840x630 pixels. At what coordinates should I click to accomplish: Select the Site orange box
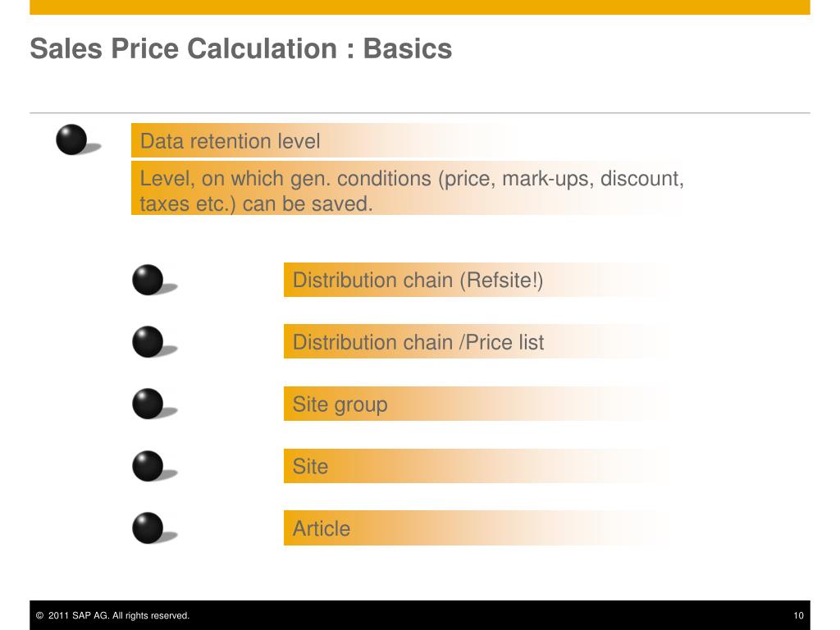(474, 466)
